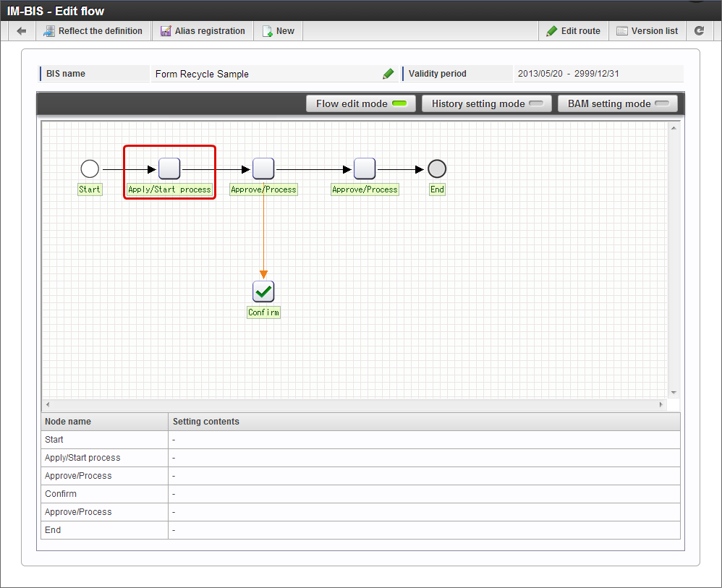Click the canvas scroll right arrow
The image size is (722, 588).
point(661,405)
